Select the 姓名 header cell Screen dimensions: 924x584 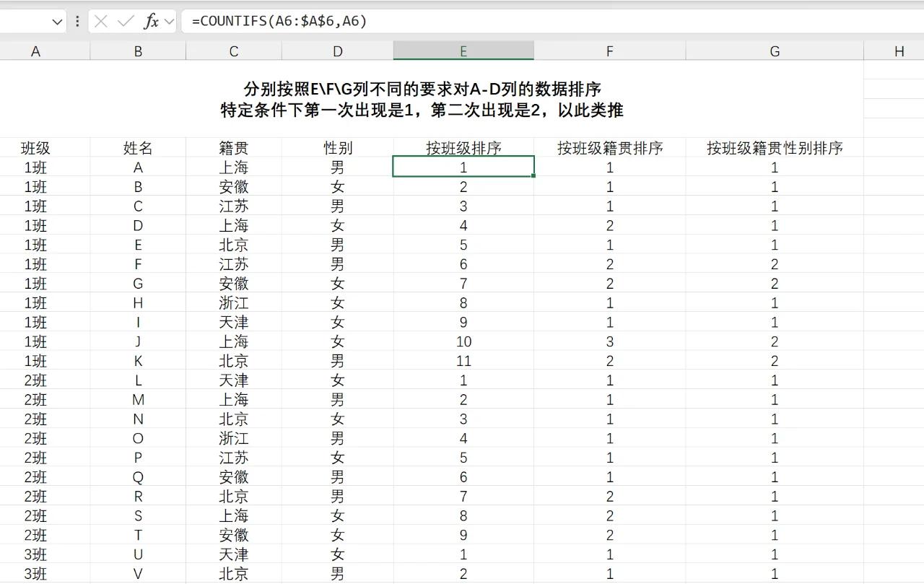[138, 148]
